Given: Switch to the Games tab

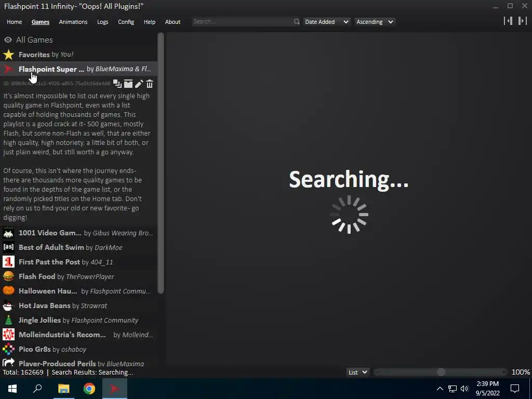Looking at the screenshot, I should pyautogui.click(x=41, y=22).
